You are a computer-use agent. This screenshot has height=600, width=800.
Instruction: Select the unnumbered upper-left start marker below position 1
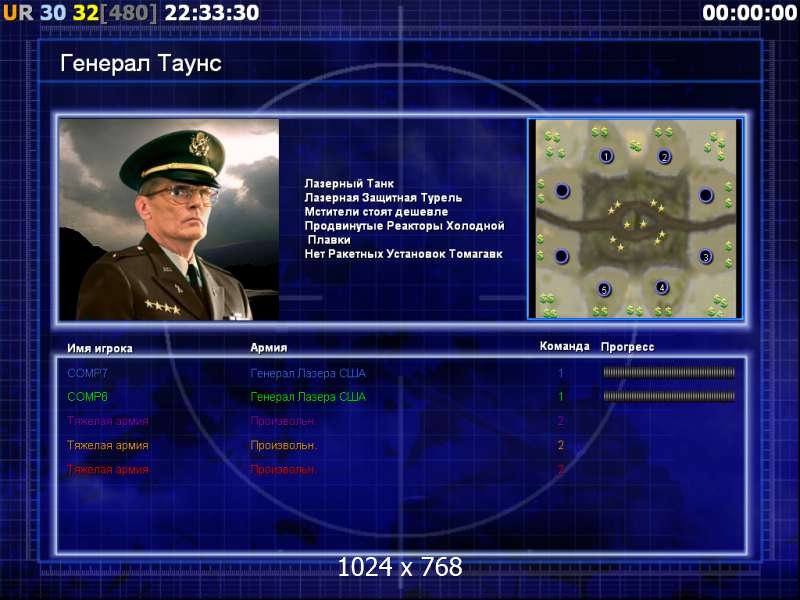pos(562,190)
